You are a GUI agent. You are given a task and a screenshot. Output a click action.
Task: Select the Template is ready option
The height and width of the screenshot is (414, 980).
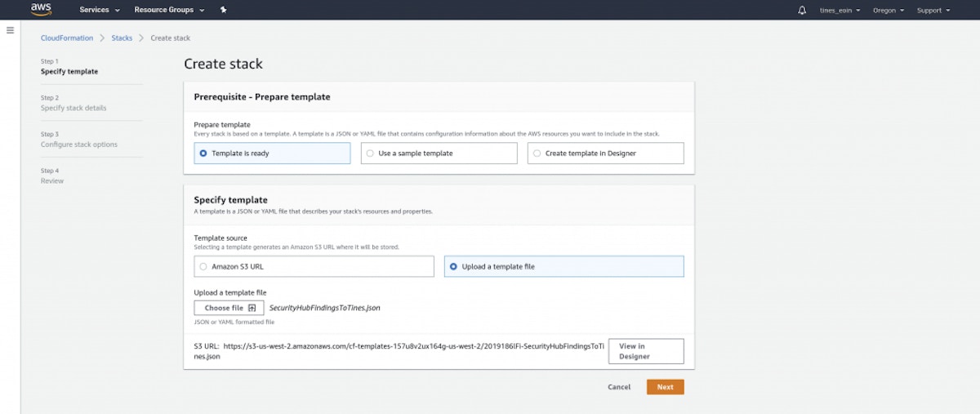tap(203, 154)
